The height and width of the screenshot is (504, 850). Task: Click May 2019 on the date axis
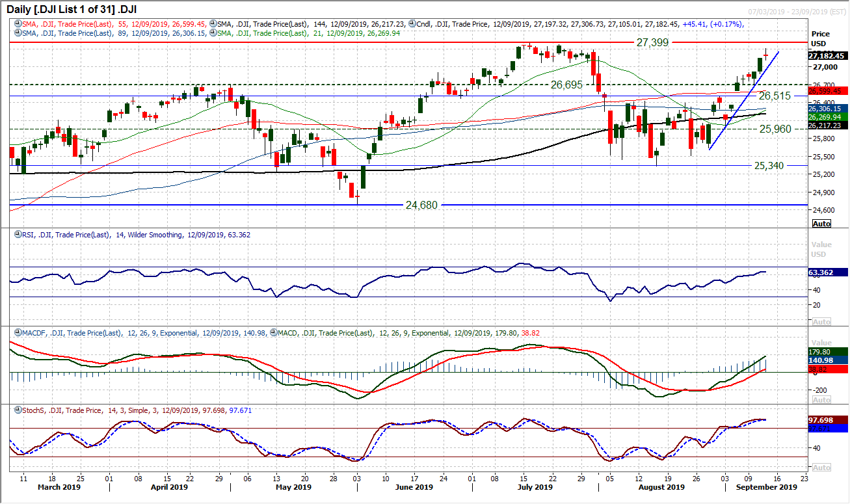[x=293, y=487]
